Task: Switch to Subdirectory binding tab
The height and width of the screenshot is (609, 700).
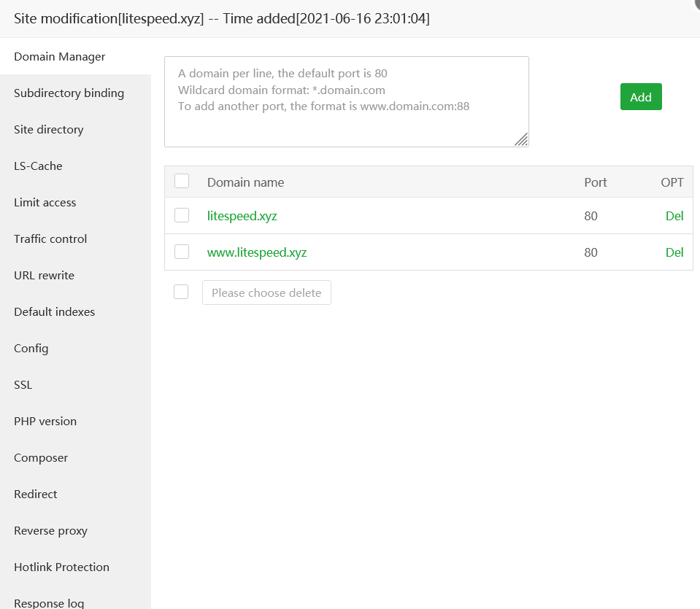Action: pos(69,93)
